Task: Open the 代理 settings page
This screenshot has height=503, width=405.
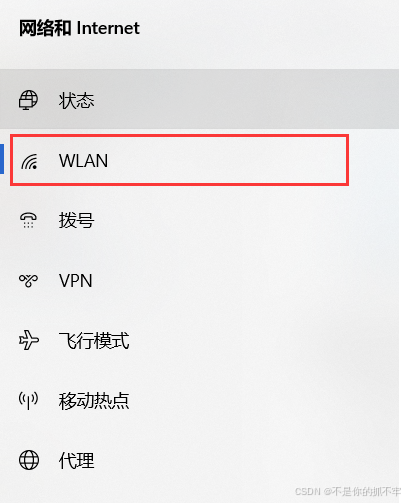Action: tap(76, 460)
